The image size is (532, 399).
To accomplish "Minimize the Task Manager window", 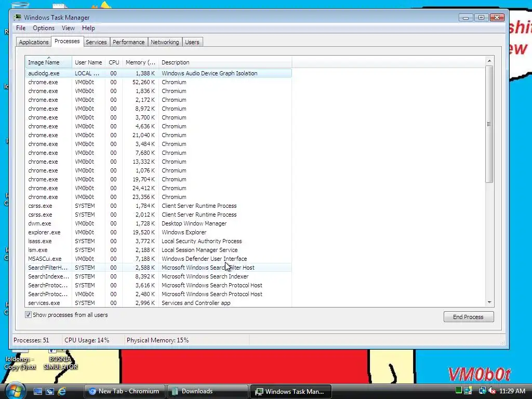I will (x=466, y=17).
